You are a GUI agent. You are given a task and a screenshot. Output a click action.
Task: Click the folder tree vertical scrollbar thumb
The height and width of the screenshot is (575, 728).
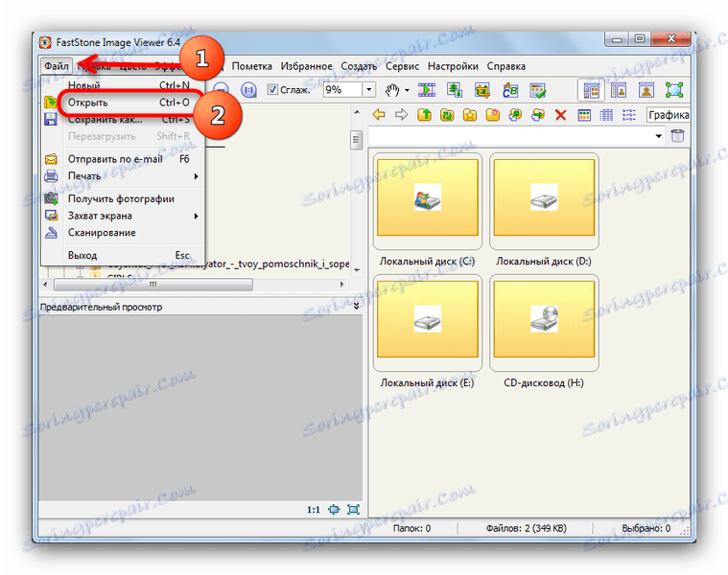356,140
